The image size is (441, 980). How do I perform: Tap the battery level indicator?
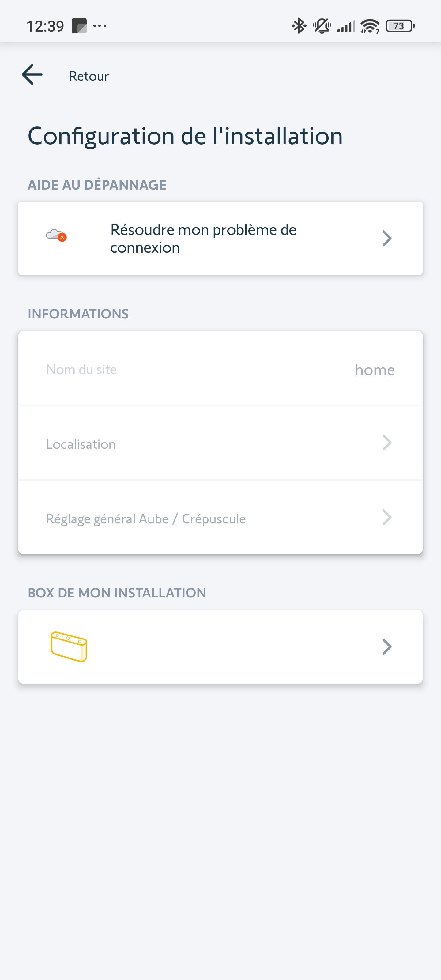click(x=400, y=26)
